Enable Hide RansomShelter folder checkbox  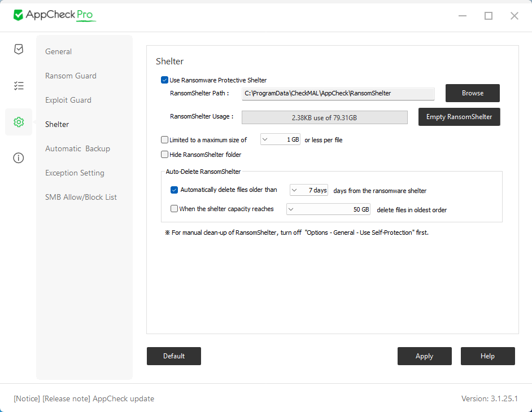click(x=164, y=154)
